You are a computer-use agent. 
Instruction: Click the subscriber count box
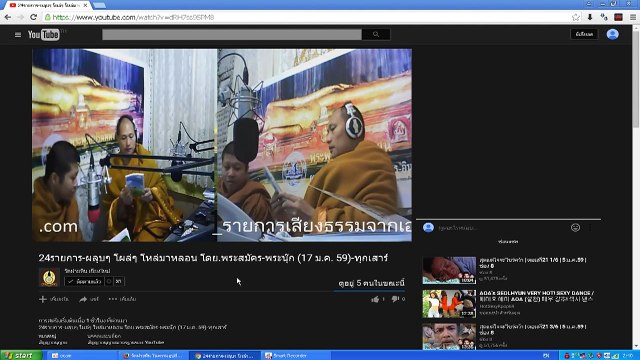click(x=118, y=281)
